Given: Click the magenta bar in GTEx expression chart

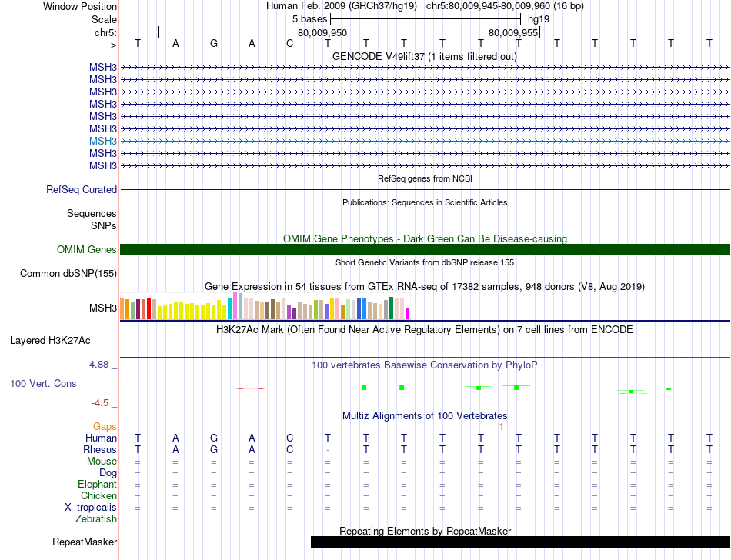Looking at the screenshot, I should pyautogui.click(x=408, y=313).
